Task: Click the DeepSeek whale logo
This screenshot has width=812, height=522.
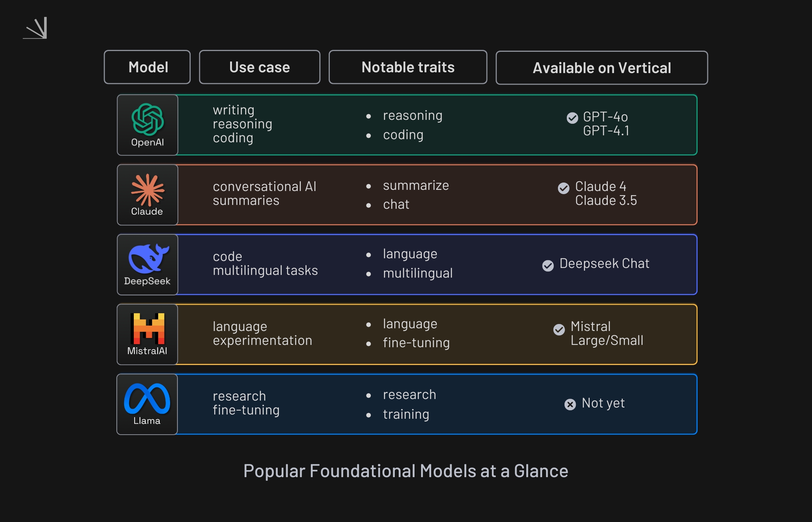Action: 148,258
